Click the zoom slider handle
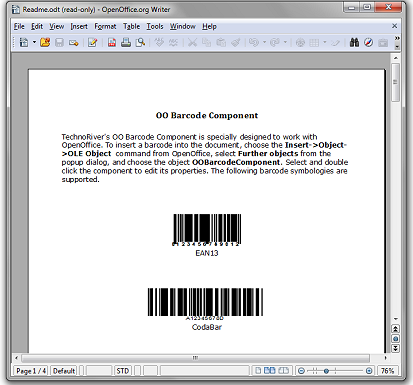 (x=326, y=371)
